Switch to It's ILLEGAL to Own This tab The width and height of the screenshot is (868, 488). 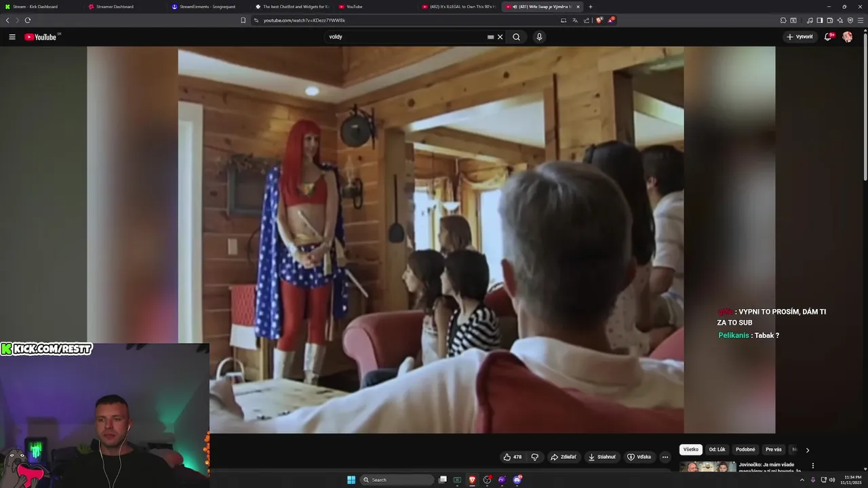click(458, 7)
